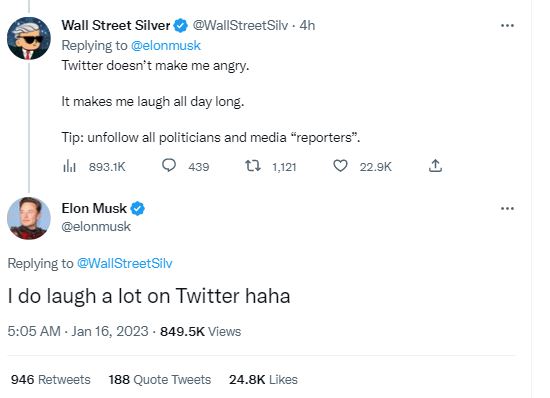View the 188 Quote Tweets
The image size is (550, 398).
160,379
